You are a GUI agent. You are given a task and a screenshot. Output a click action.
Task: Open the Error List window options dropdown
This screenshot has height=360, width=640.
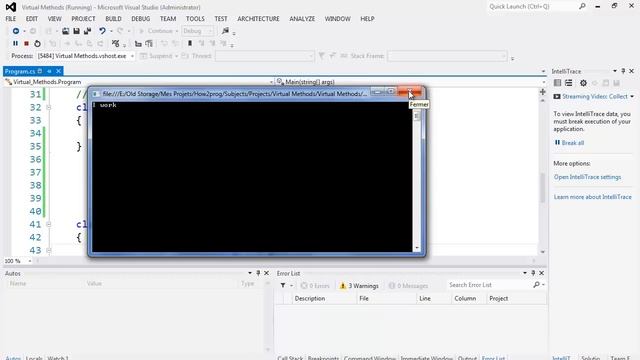[525, 273]
